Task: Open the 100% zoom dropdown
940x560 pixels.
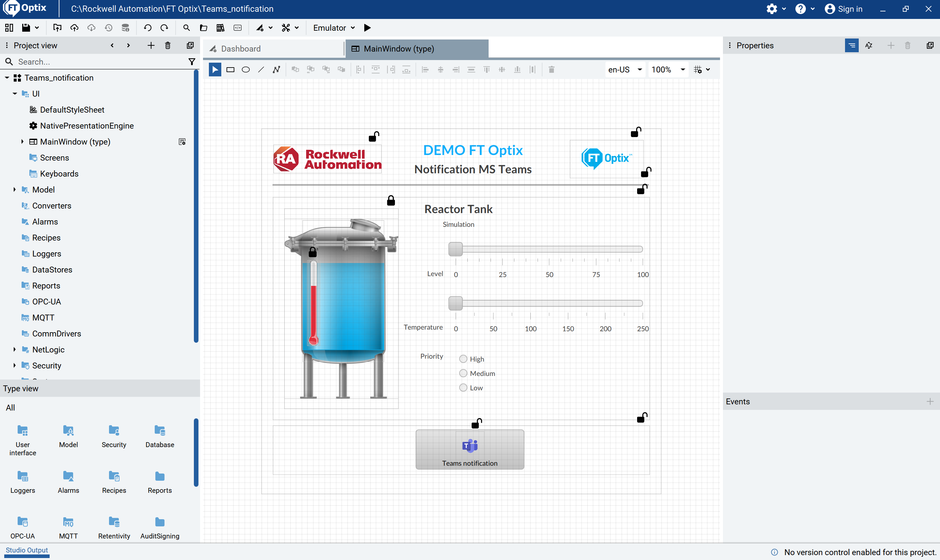Action: [x=668, y=70]
